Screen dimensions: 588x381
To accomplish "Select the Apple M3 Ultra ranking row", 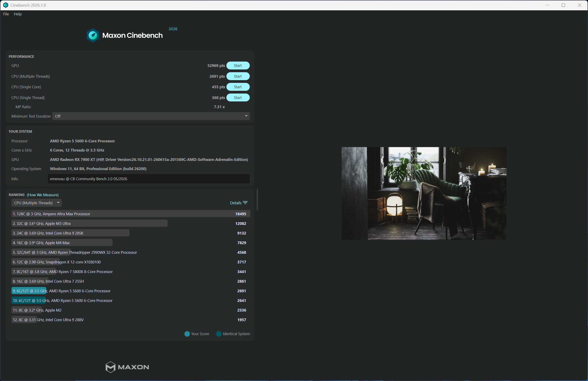I will pos(131,224).
